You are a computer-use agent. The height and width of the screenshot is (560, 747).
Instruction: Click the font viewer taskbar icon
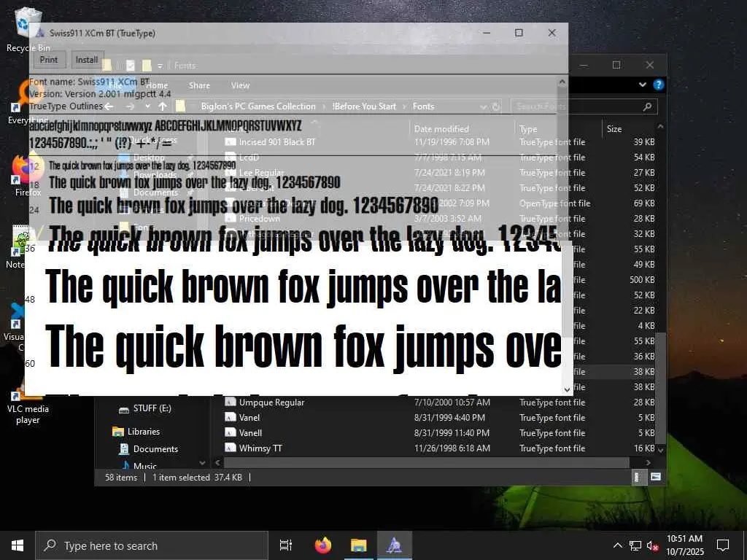click(x=395, y=545)
